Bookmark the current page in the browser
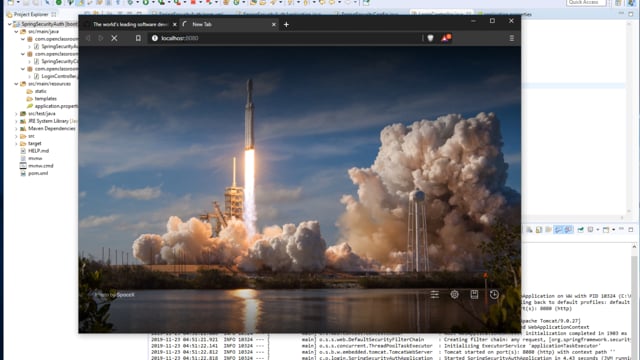Viewport: 640px width, 360px height. click(x=138, y=38)
